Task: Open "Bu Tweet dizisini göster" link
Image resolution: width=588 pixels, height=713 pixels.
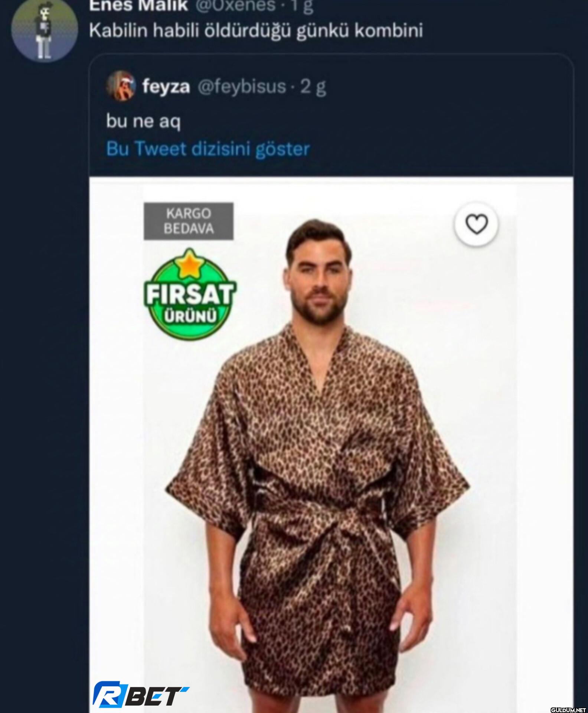Action: pyautogui.click(x=208, y=149)
